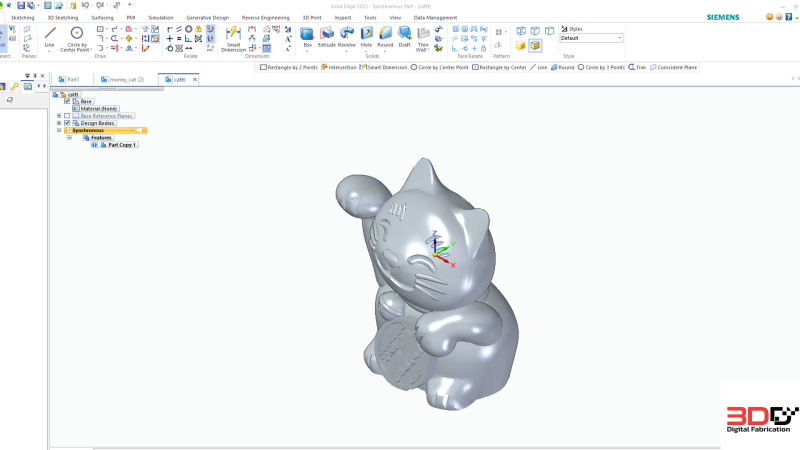Choose the Round solid command in ribbon
The image size is (800, 450).
coord(385,37)
